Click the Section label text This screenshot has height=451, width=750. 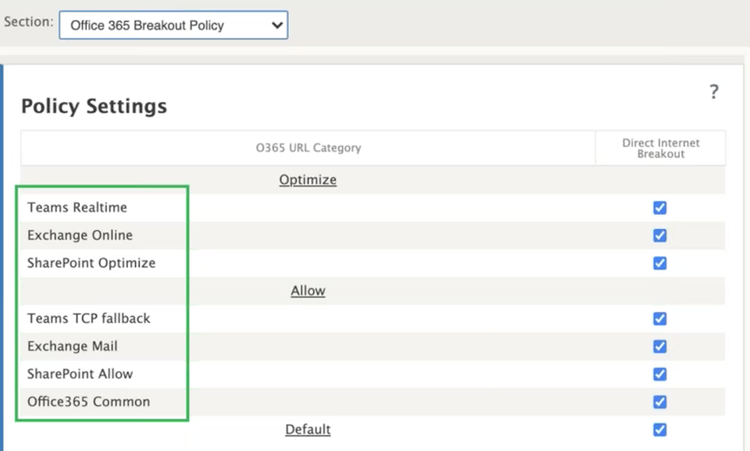28,22
